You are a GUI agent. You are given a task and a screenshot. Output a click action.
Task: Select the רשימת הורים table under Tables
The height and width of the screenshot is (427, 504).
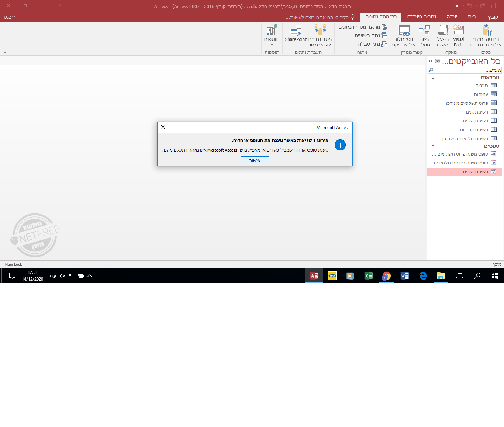[465, 121]
